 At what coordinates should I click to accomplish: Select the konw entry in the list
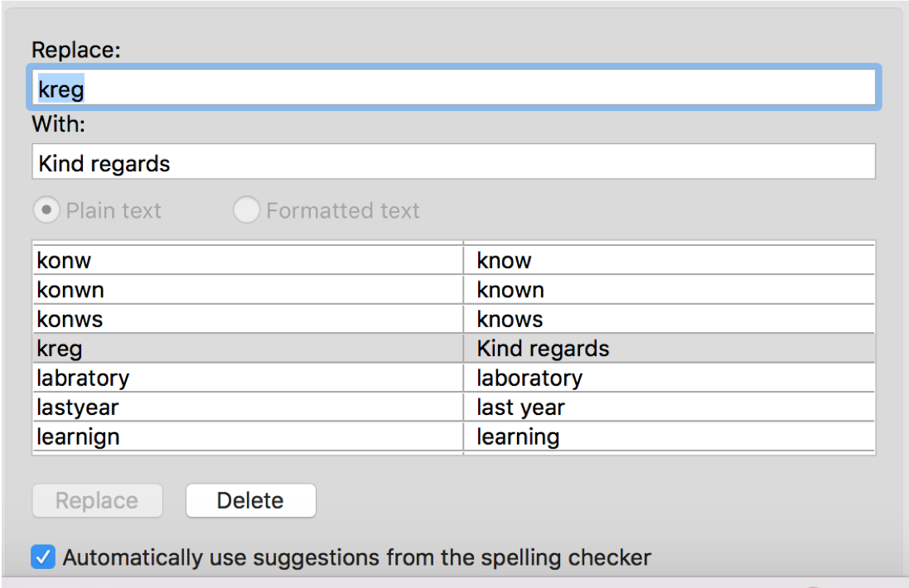(65, 261)
